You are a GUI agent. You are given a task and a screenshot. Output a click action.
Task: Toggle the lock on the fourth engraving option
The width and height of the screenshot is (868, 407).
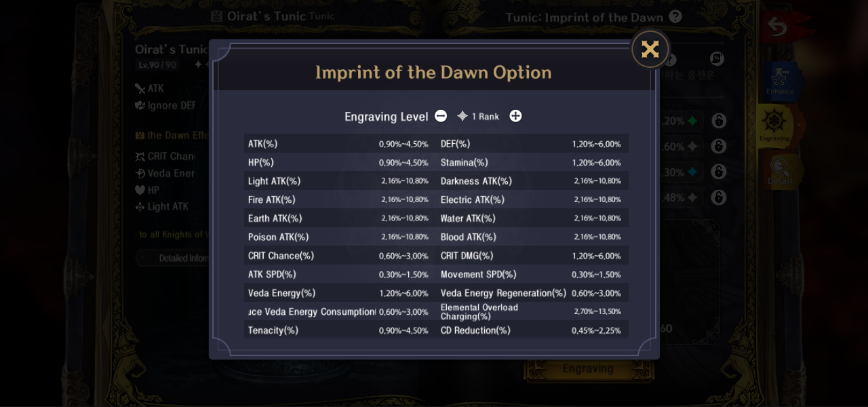click(x=719, y=197)
